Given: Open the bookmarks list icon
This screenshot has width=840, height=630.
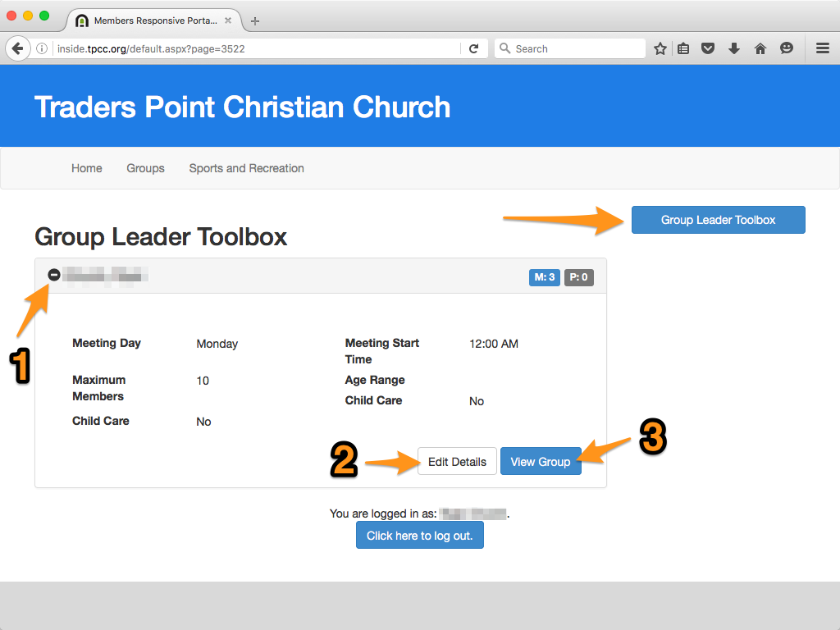Looking at the screenshot, I should coord(683,48).
